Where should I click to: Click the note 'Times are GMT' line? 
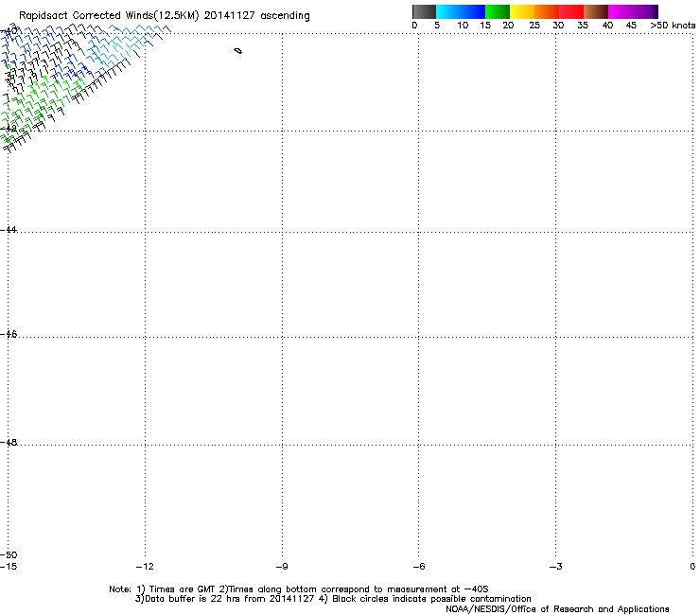(x=299, y=589)
